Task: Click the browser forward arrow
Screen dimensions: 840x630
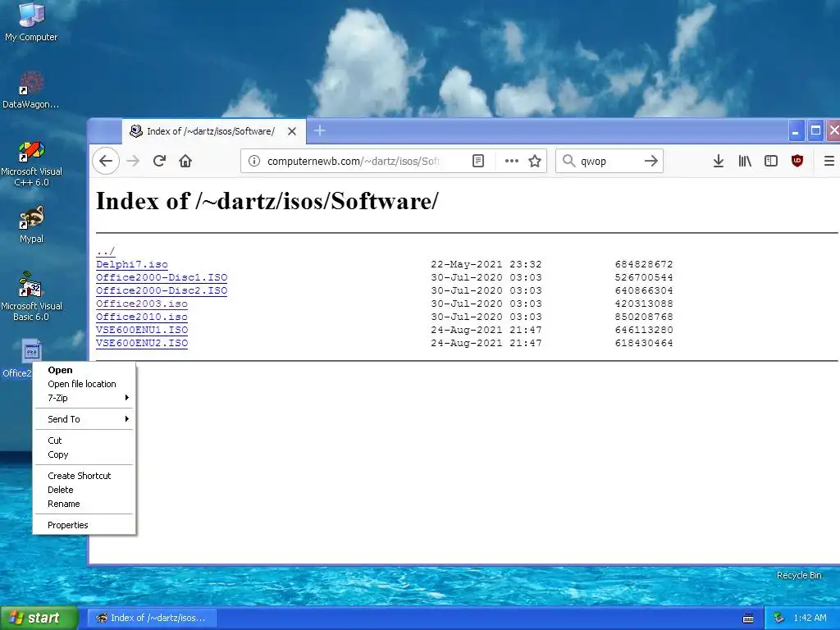Action: point(133,161)
